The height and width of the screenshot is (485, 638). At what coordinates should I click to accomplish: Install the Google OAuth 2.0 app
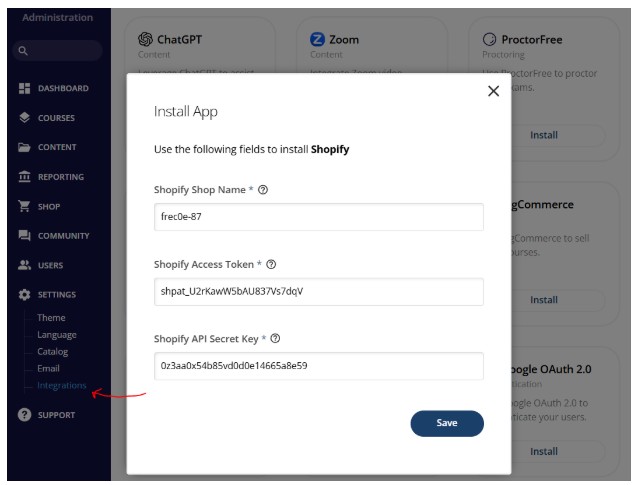[x=544, y=451]
